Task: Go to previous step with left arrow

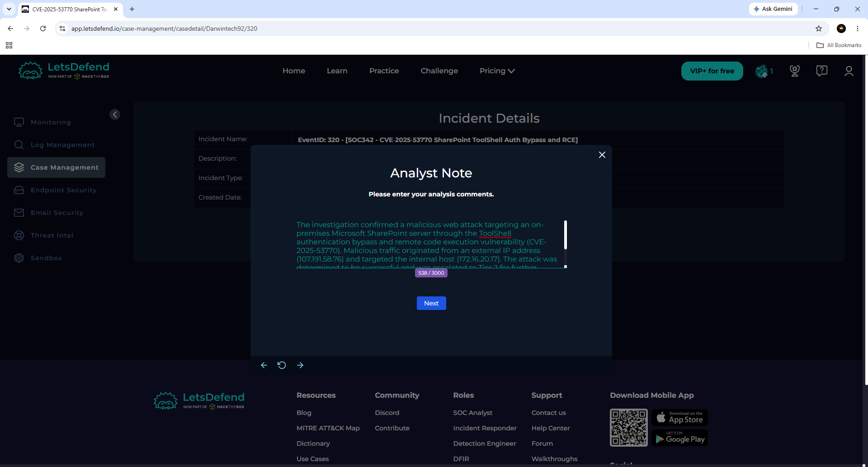Action: [264, 365]
